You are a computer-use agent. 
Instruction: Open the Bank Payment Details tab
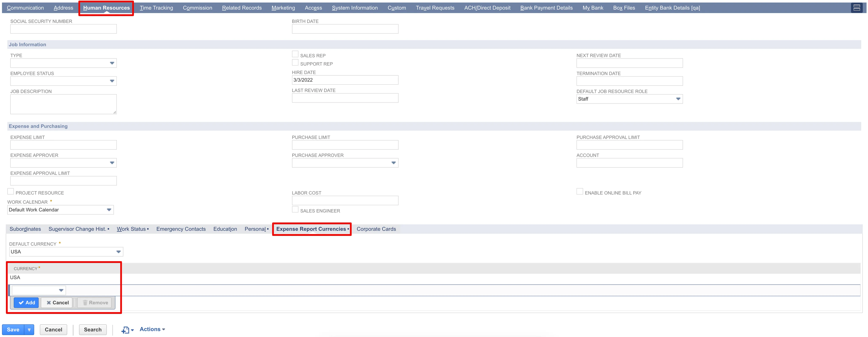coord(546,8)
